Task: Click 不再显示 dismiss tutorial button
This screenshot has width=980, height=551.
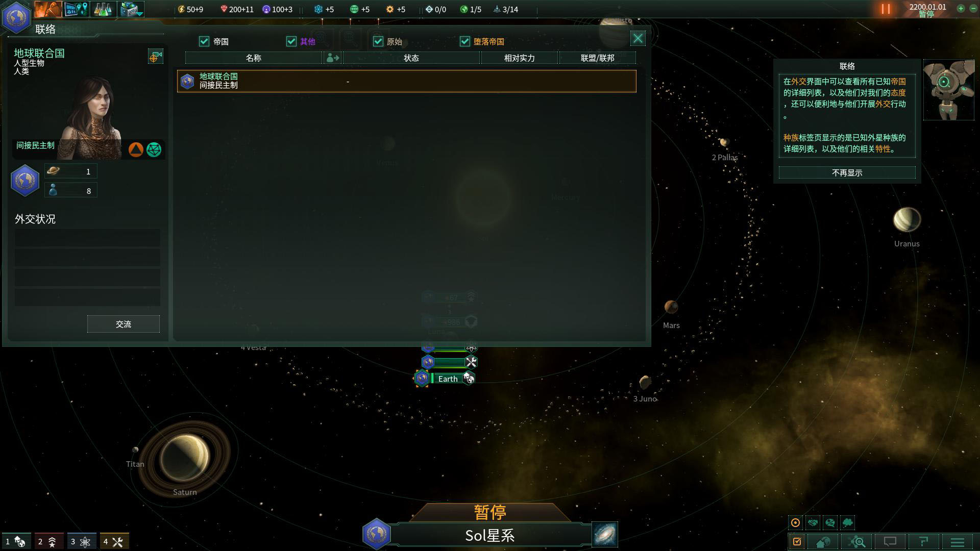Action: pos(846,172)
